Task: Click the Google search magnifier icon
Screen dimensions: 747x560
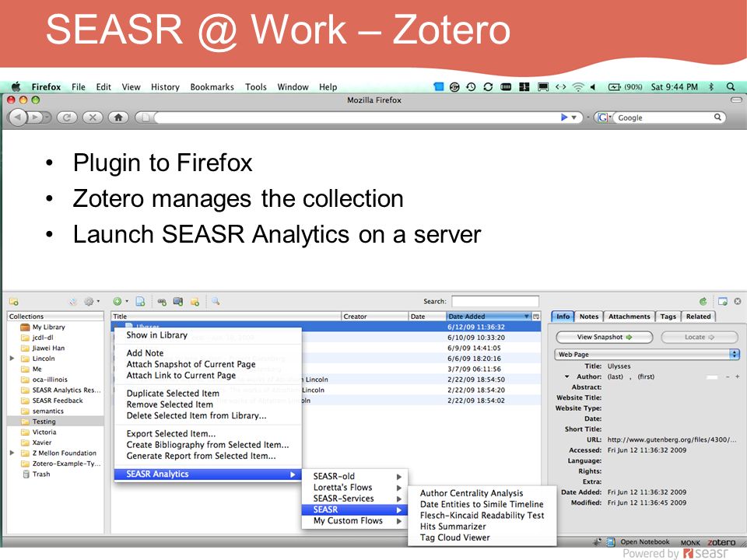Action: (x=717, y=117)
